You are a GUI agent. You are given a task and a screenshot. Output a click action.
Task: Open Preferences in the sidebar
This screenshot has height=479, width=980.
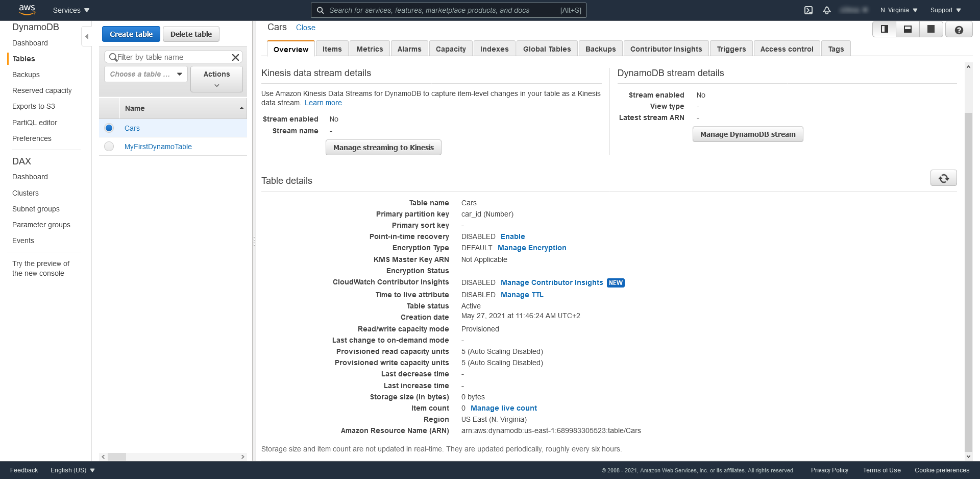[32, 138]
